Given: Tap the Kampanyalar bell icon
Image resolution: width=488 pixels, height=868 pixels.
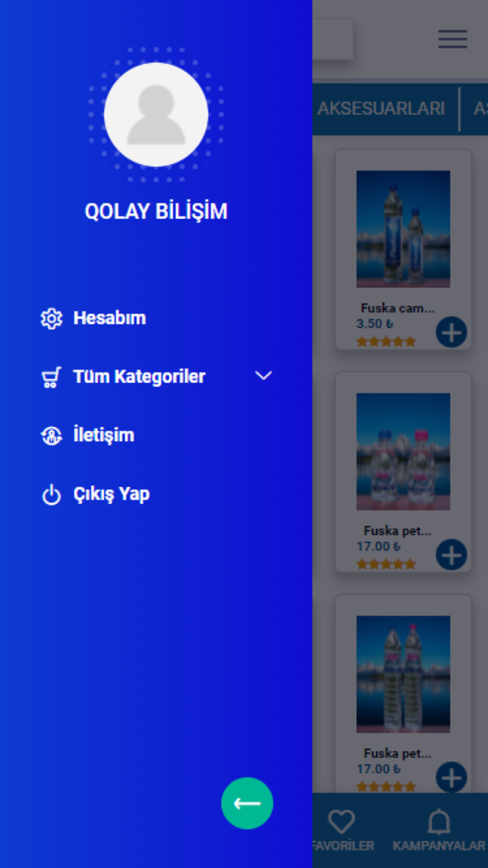Looking at the screenshot, I should [x=439, y=822].
